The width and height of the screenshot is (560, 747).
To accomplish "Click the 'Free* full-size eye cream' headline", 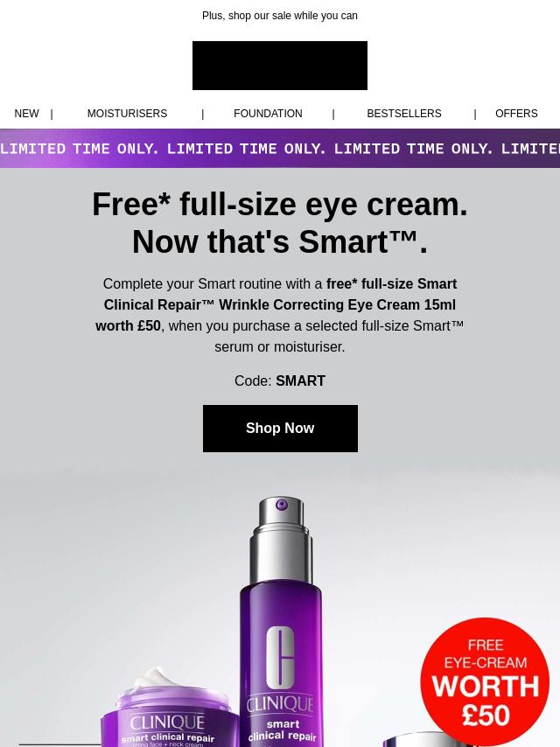I will click(x=280, y=205).
